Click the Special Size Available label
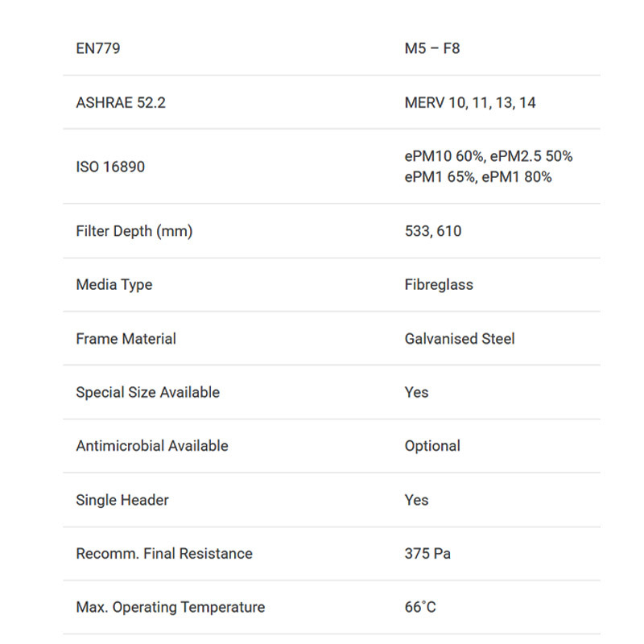This screenshot has width=644, height=644. tap(148, 392)
